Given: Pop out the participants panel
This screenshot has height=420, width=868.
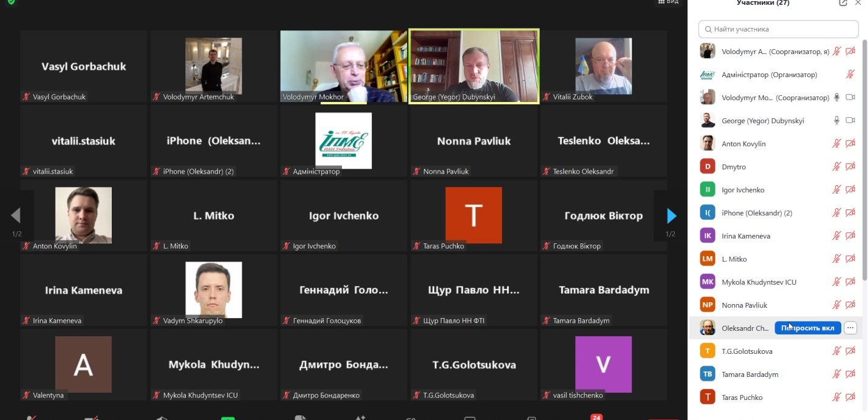Looking at the screenshot, I should coord(843,3).
